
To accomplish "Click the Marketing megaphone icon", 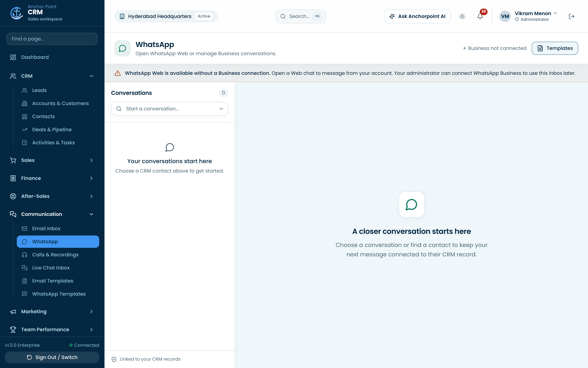I will pos(13,312).
